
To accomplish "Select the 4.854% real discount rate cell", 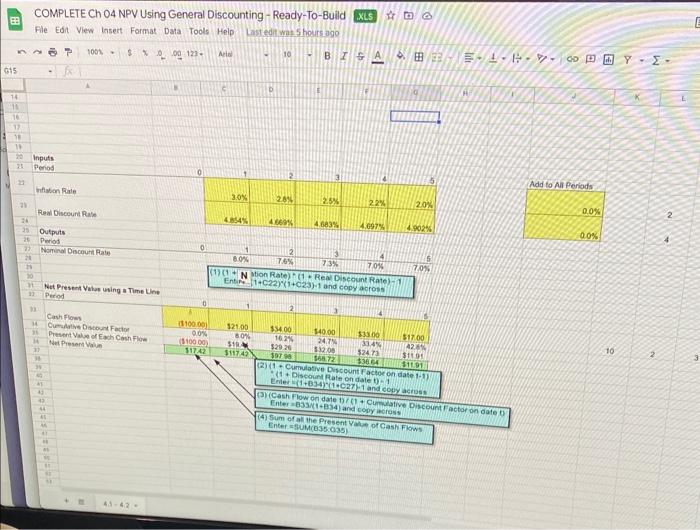I will click(x=227, y=213).
